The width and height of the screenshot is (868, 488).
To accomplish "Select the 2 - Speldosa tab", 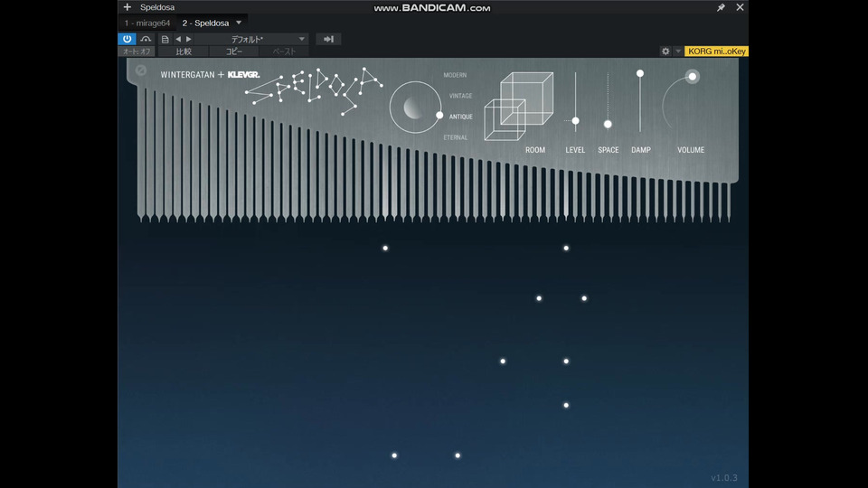I will tap(205, 23).
